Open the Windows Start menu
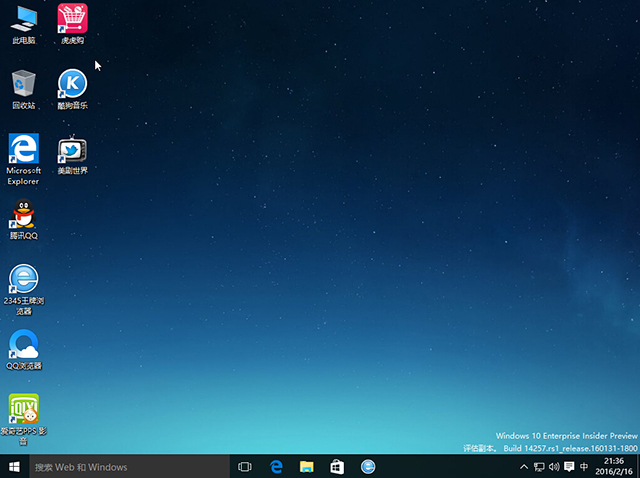Screen dimensions: 640x478 click(14, 467)
